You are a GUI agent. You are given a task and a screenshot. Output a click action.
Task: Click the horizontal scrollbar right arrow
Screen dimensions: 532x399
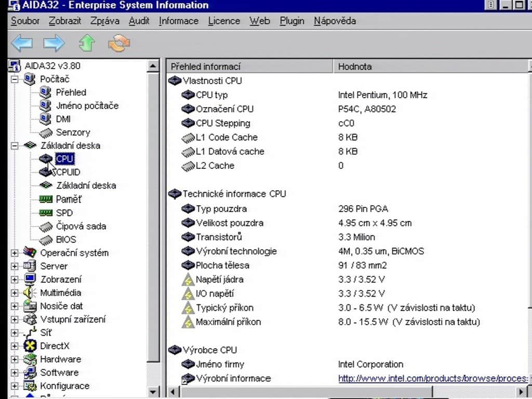coord(522,392)
